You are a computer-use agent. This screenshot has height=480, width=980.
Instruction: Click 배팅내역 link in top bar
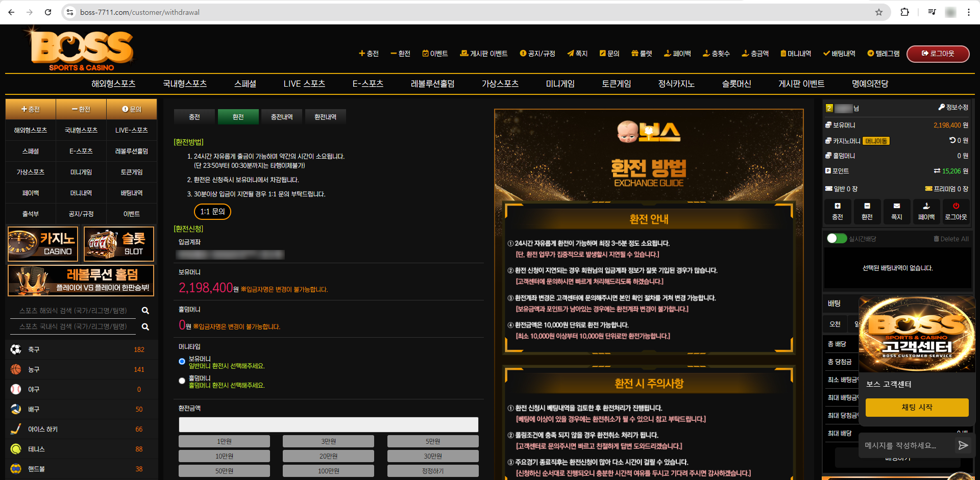[x=839, y=54]
